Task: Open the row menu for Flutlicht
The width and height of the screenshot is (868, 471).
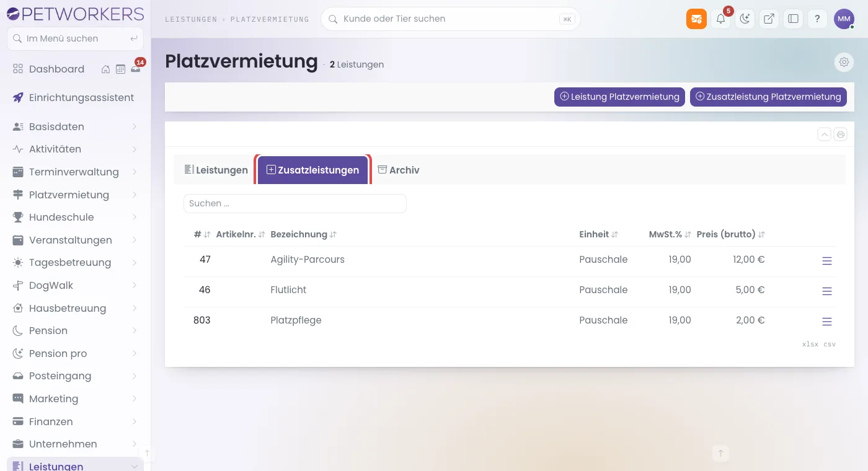Action: click(x=826, y=291)
